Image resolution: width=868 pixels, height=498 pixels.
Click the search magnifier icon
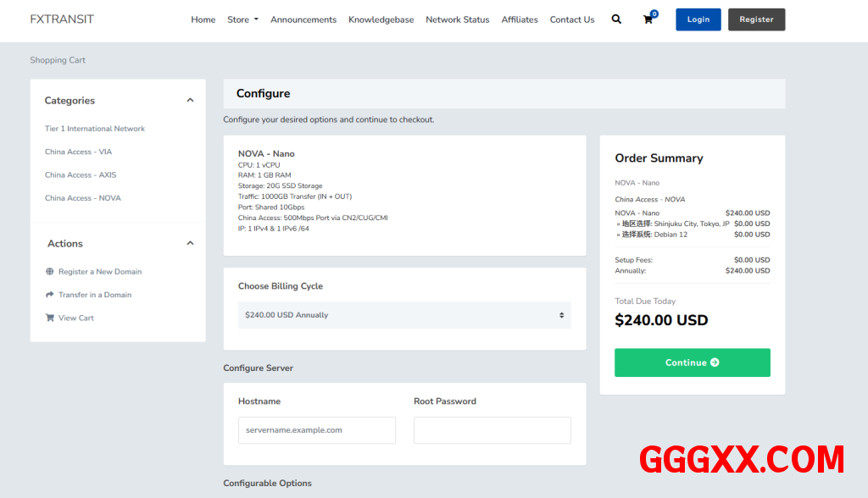616,19
